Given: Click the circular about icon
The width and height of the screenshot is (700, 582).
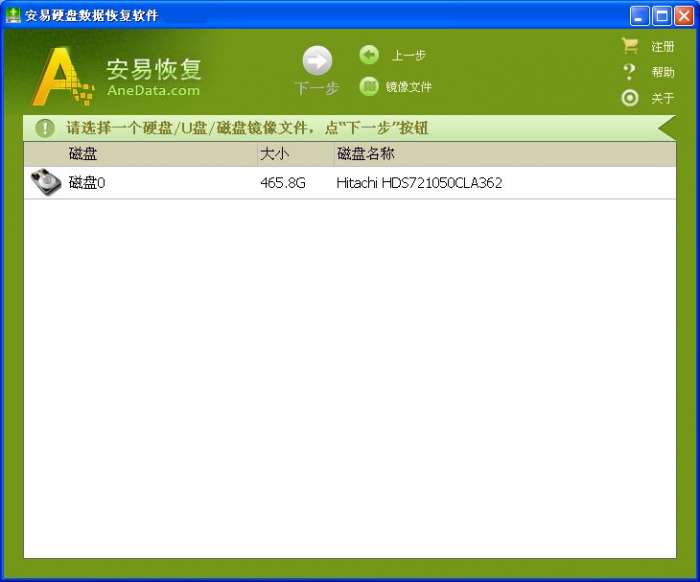Looking at the screenshot, I should click(629, 98).
